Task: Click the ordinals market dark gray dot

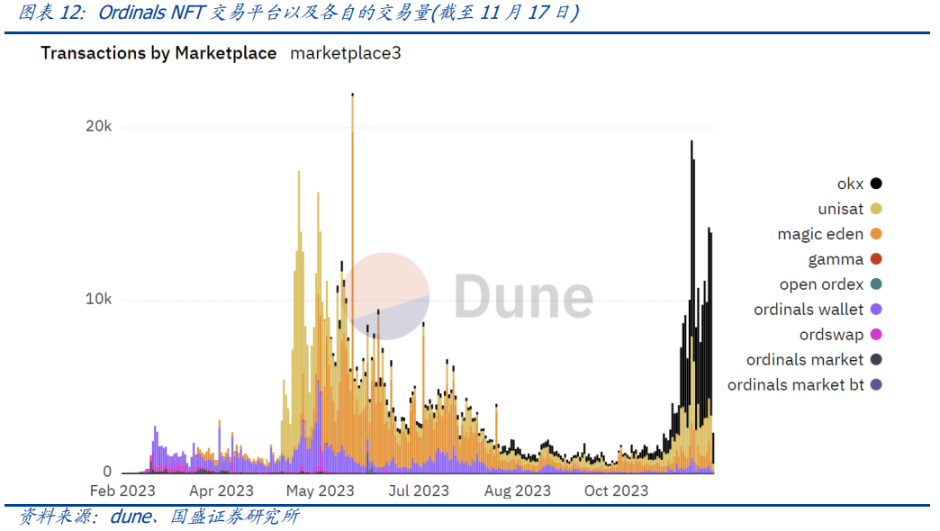Action: pos(876,360)
